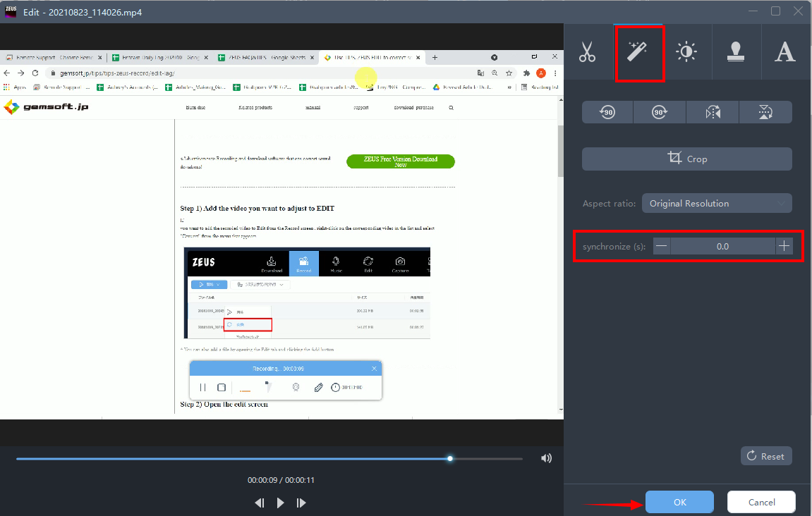Confirm edits with the OK button
The image size is (812, 516).
(679, 502)
